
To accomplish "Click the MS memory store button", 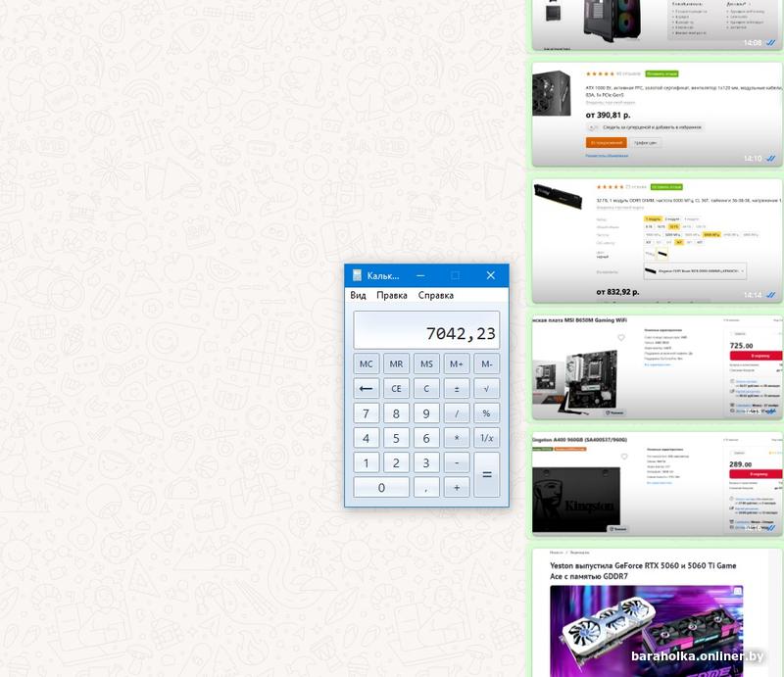I will [x=426, y=363].
